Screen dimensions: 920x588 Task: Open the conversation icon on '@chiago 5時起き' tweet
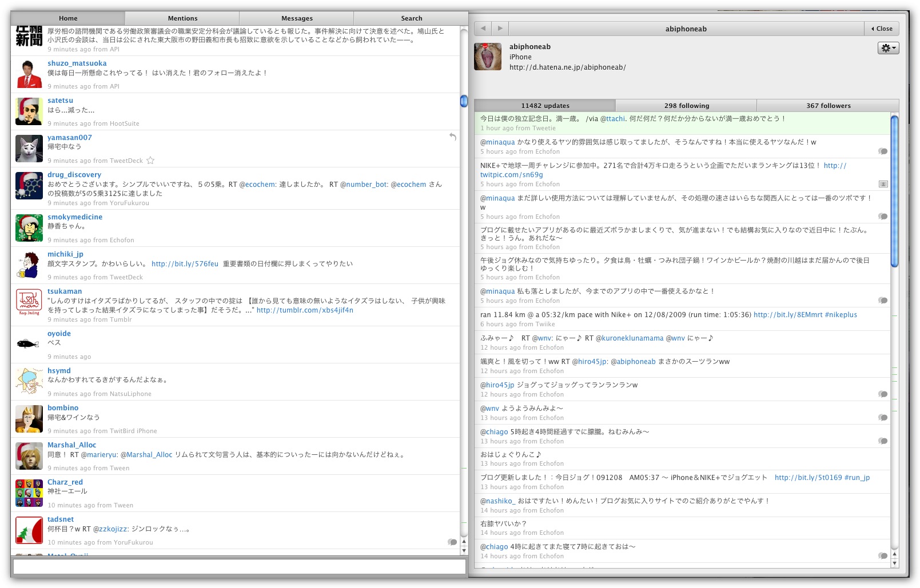coord(883,441)
